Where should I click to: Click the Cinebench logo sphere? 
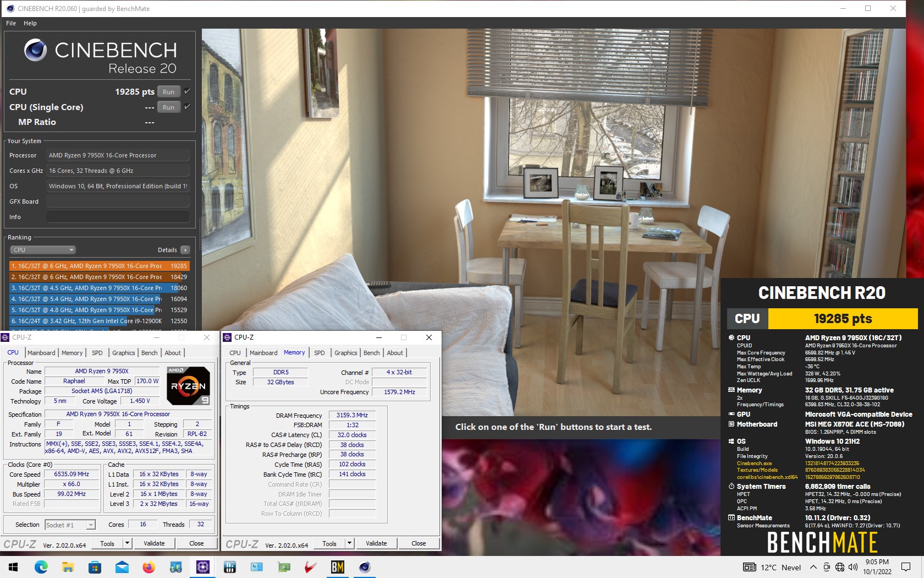pyautogui.click(x=35, y=50)
